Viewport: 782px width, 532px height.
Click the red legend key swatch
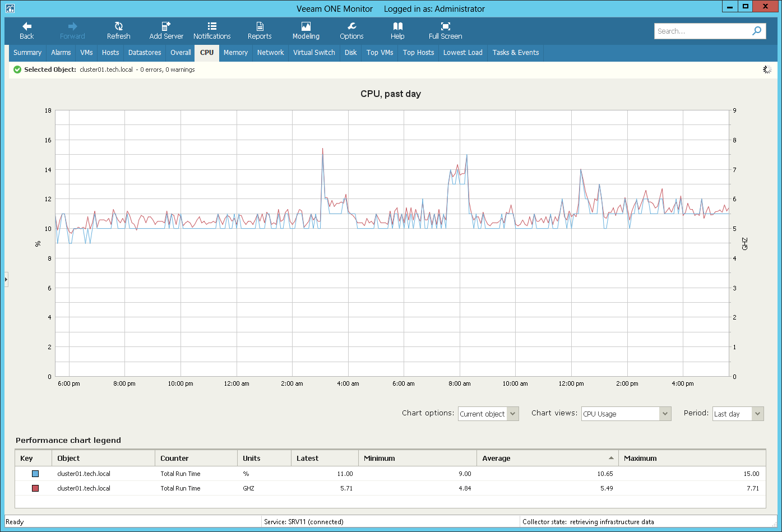click(x=35, y=488)
